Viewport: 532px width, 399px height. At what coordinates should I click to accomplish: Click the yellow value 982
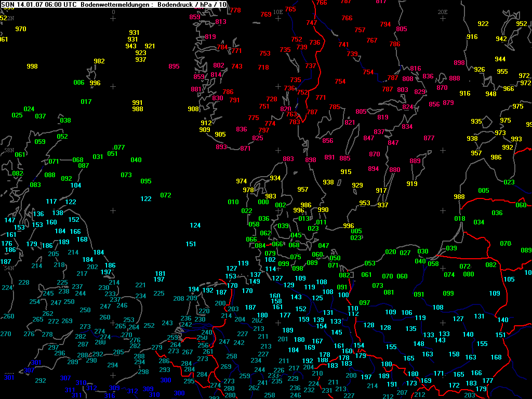point(99,61)
